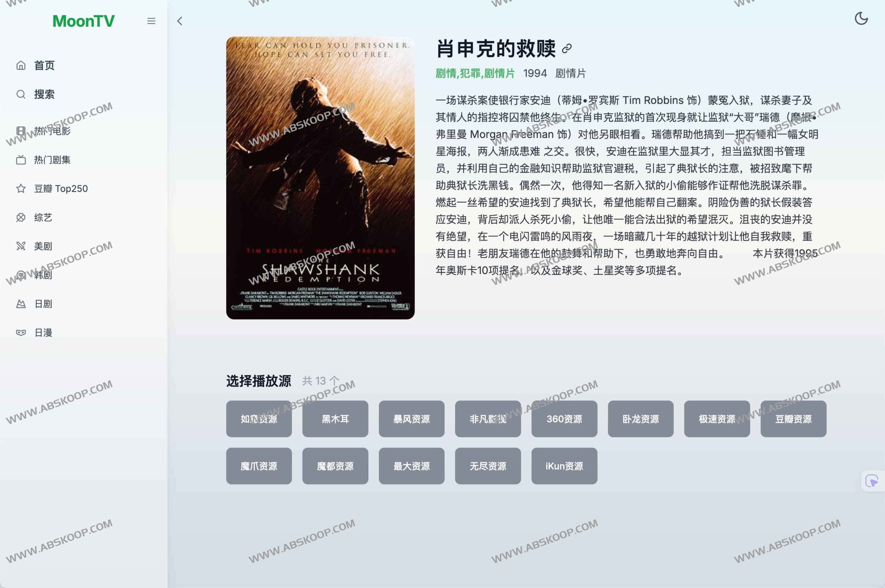Select the 魔爪资源 playback source
Image resolution: width=885 pixels, height=588 pixels.
pyautogui.click(x=259, y=466)
